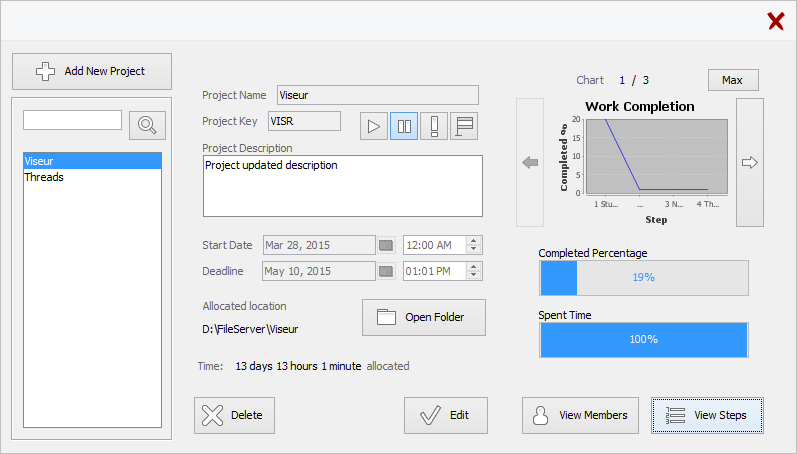Click the flag milestone icon button

[463, 126]
